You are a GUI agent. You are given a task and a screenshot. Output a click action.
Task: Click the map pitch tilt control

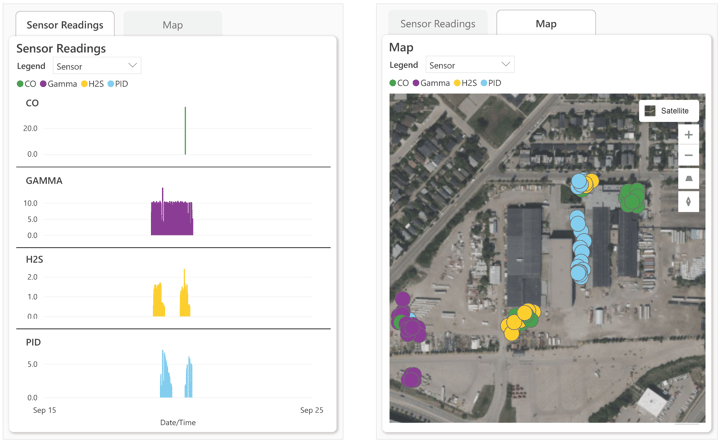(688, 179)
